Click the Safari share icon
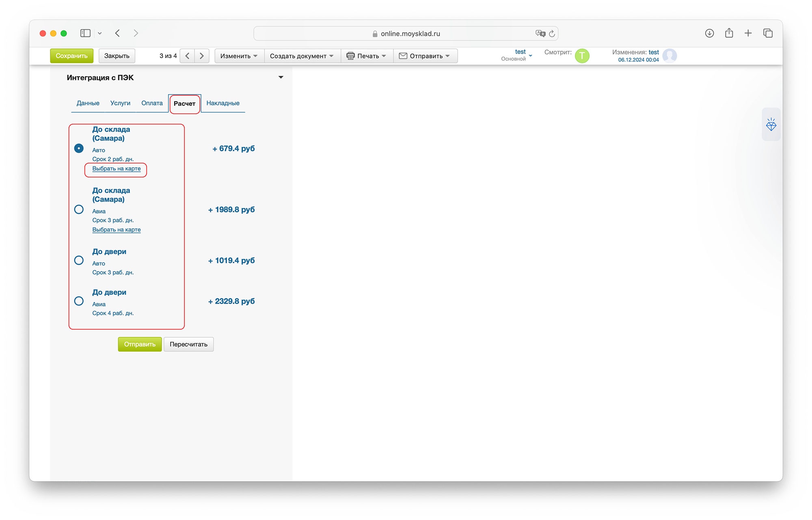Viewport: 812px width, 520px height. tap(729, 33)
